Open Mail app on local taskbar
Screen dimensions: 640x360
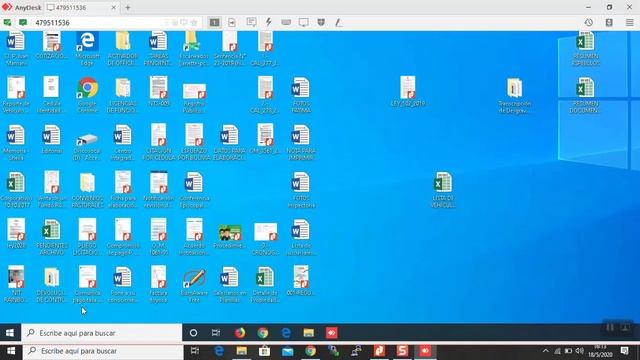(x=287, y=351)
